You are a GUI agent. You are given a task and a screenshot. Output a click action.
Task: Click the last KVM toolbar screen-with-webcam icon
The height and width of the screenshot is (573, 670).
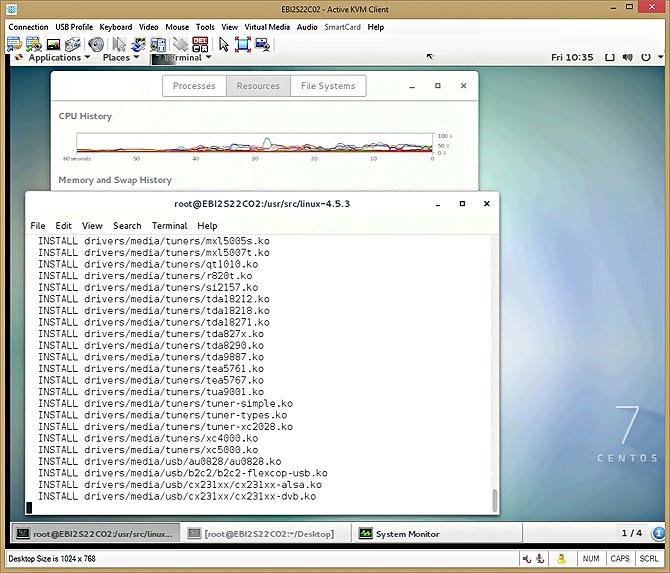point(262,44)
